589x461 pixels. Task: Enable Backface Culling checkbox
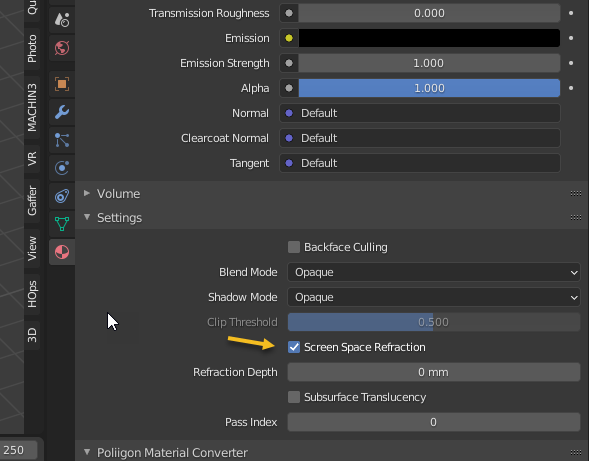tap(294, 247)
